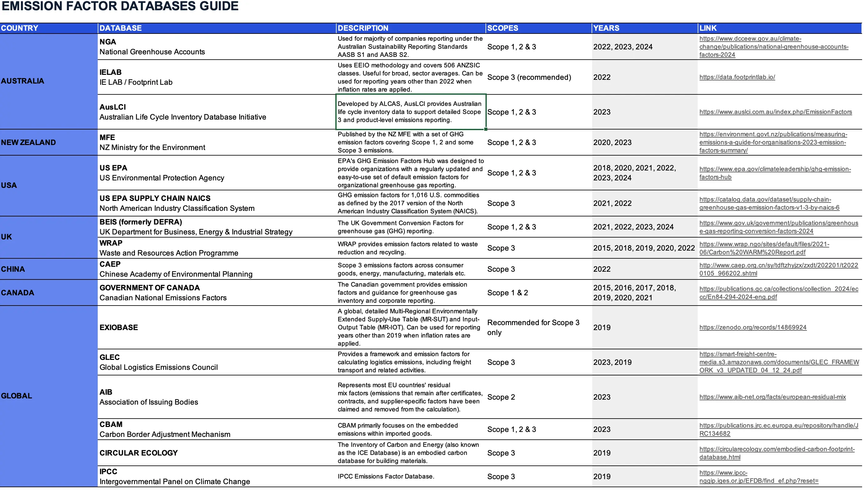
Task: Select the CAEP Chinese Academy cell
Action: pos(217,269)
